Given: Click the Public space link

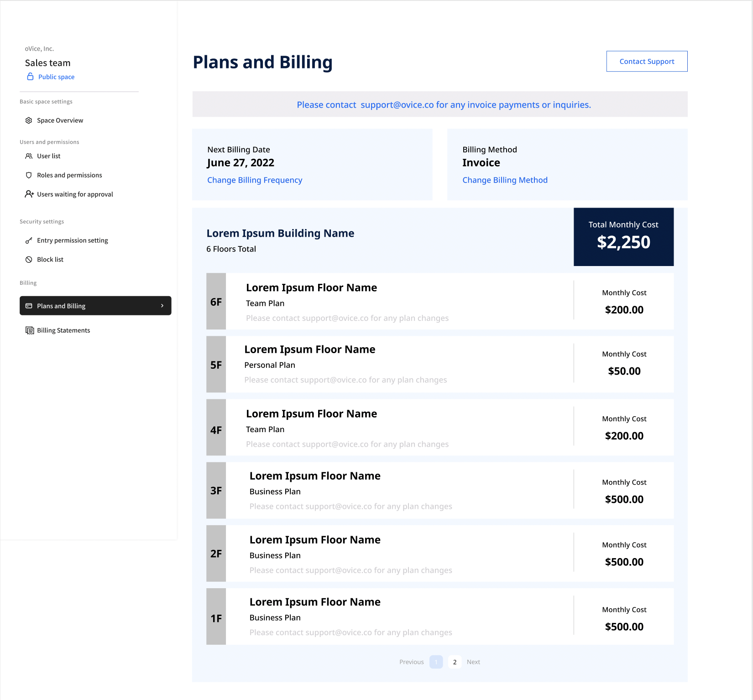Looking at the screenshot, I should (56, 77).
